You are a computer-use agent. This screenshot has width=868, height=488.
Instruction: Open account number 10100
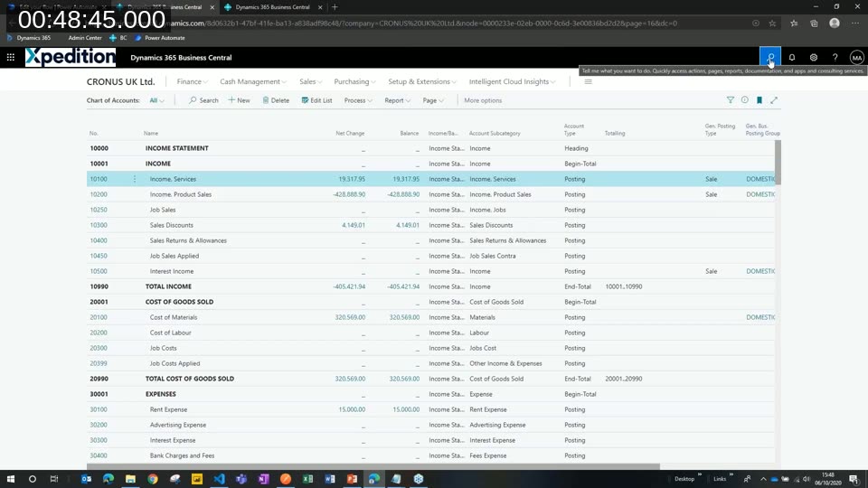[x=99, y=179]
